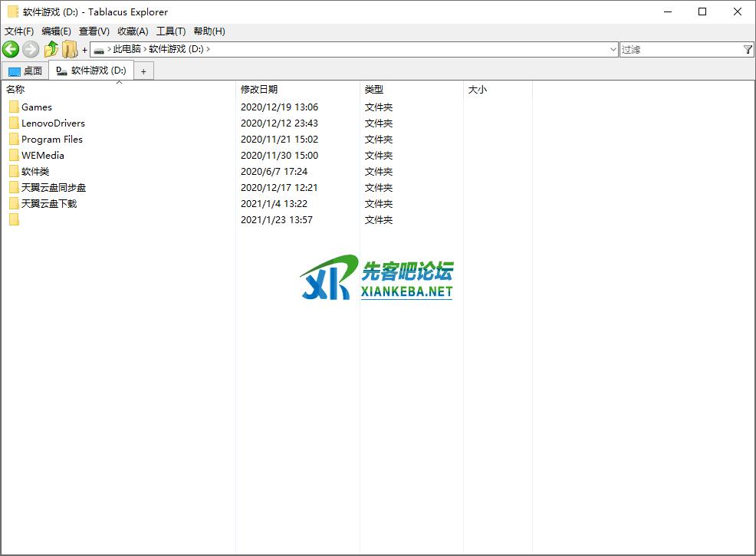
Task: Click the filter funnel icon
Action: coord(748,50)
